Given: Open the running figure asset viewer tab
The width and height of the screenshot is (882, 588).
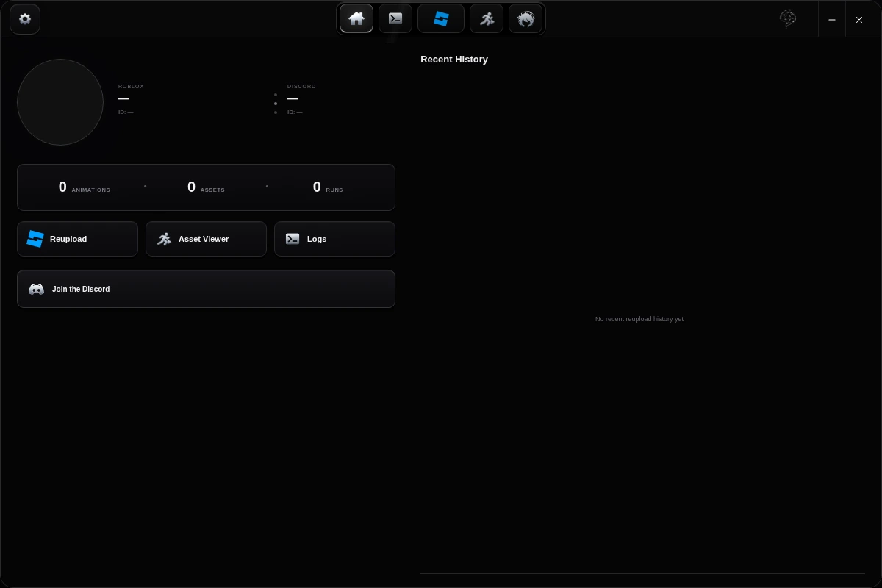Looking at the screenshot, I should [487, 18].
